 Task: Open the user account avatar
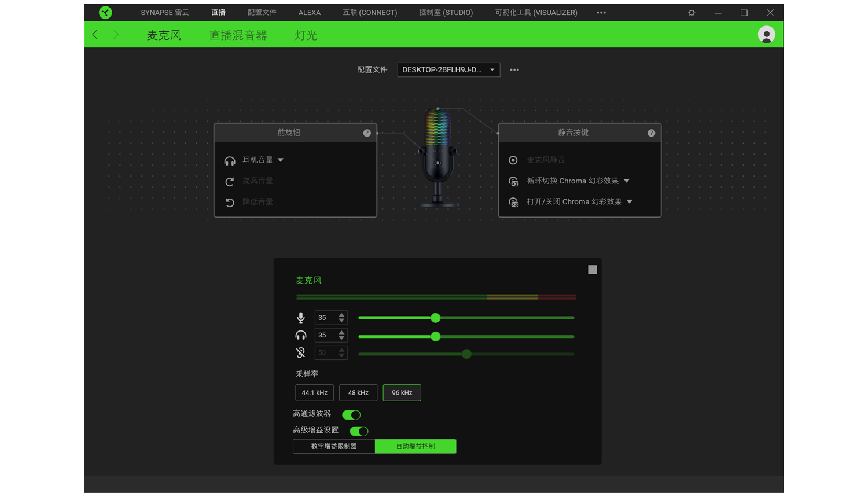tap(766, 35)
